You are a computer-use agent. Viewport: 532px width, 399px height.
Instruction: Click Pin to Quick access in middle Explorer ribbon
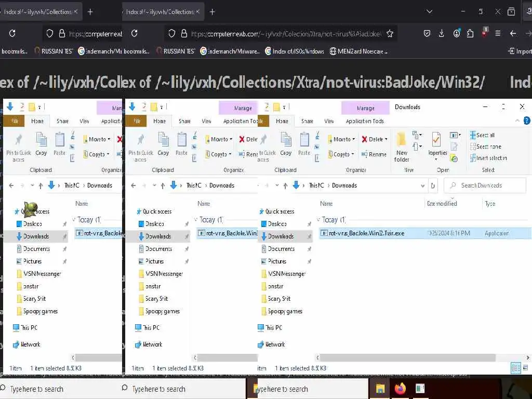pos(140,148)
